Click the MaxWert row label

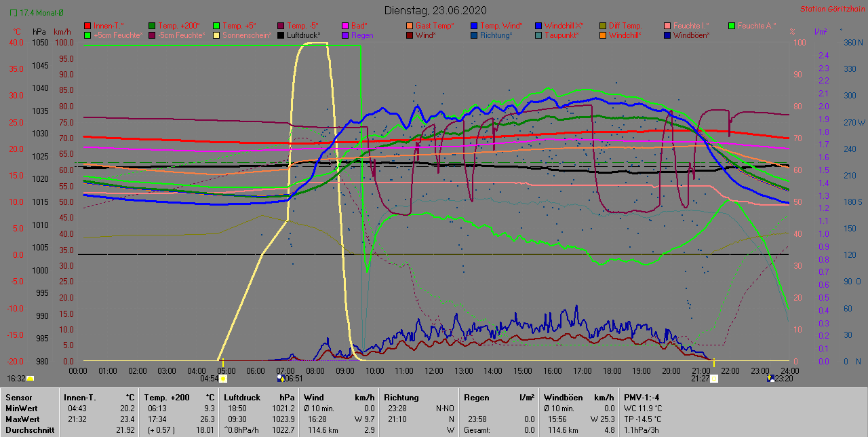click(22, 419)
